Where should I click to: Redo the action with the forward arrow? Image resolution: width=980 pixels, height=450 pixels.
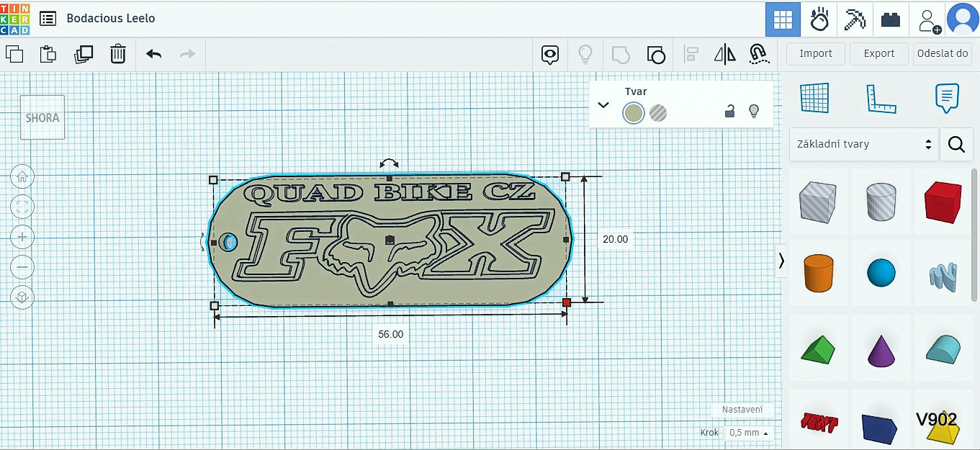pyautogui.click(x=187, y=54)
